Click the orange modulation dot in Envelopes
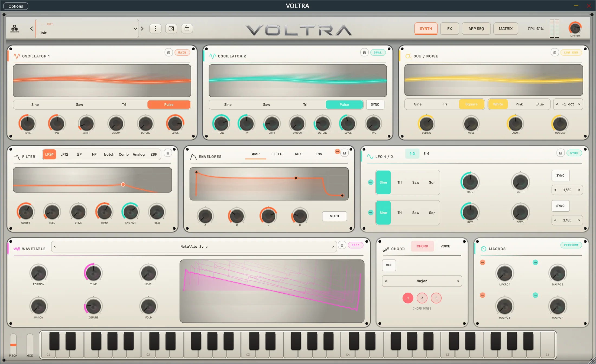 click(x=337, y=152)
